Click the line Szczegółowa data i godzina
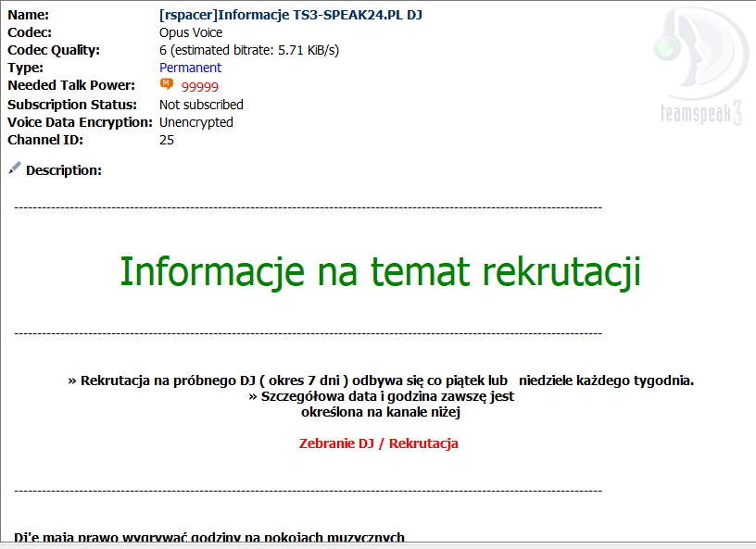The width and height of the screenshot is (756, 549). coord(381,396)
